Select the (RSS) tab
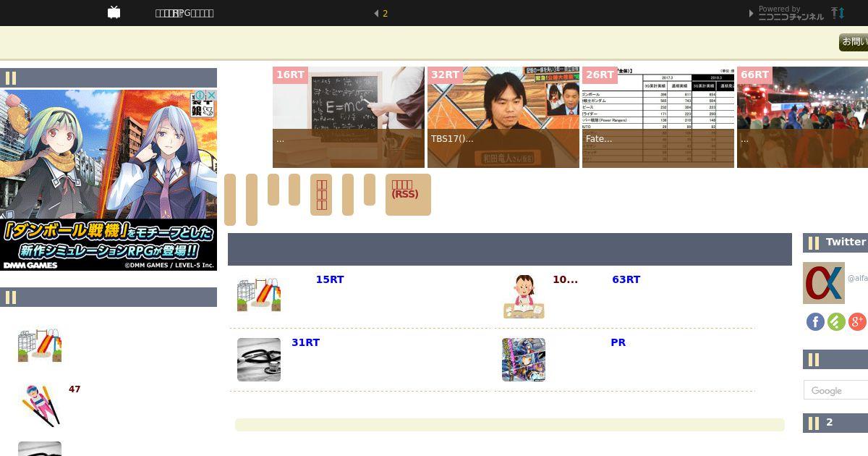 408,195
